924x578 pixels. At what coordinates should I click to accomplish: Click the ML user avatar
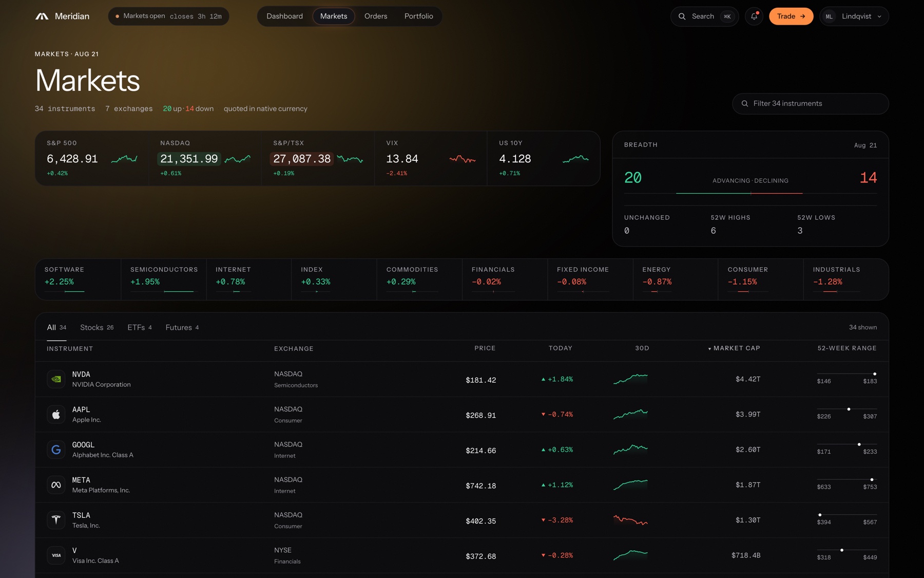point(829,16)
